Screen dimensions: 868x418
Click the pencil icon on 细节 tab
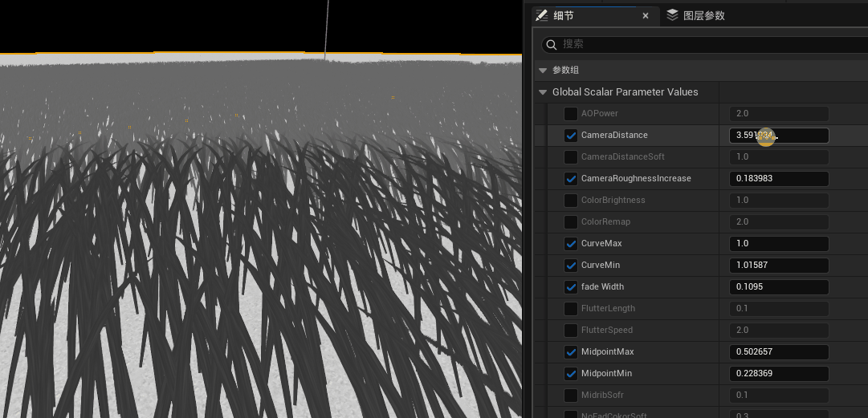(x=542, y=15)
